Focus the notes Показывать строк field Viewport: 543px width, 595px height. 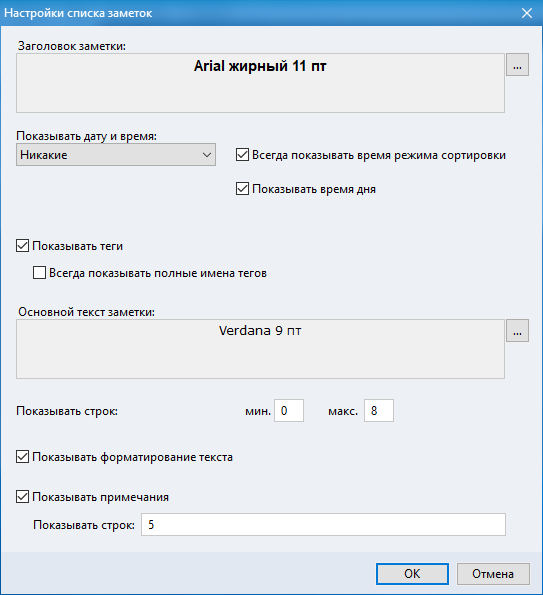(323, 524)
